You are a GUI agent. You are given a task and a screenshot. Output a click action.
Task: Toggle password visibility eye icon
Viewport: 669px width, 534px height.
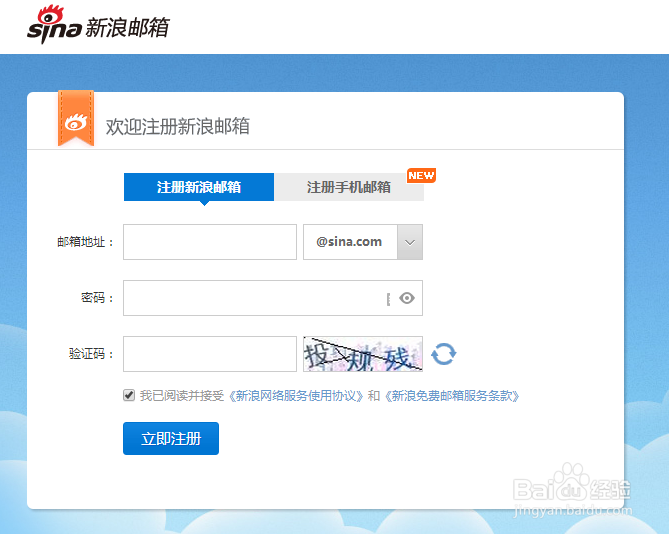[x=407, y=298]
